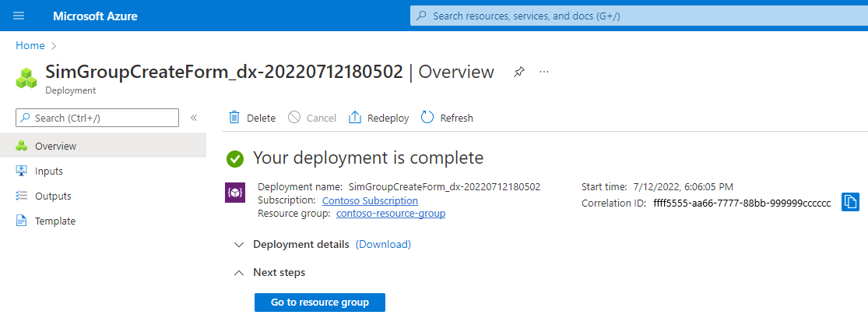868x322 pixels.
Task: Click the Delete toolbar label
Action: 262,118
